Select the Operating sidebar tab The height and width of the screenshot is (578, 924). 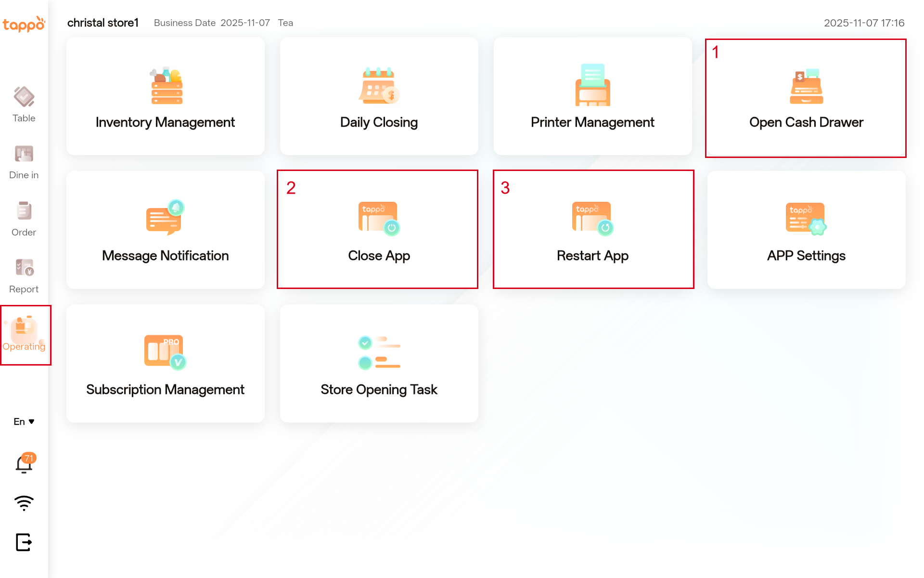(x=24, y=335)
